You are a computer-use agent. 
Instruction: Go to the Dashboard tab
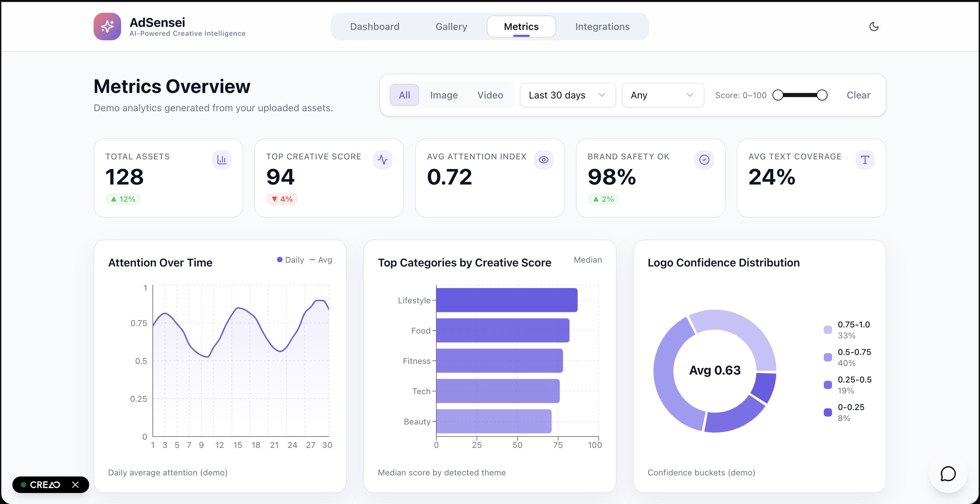pyautogui.click(x=374, y=27)
